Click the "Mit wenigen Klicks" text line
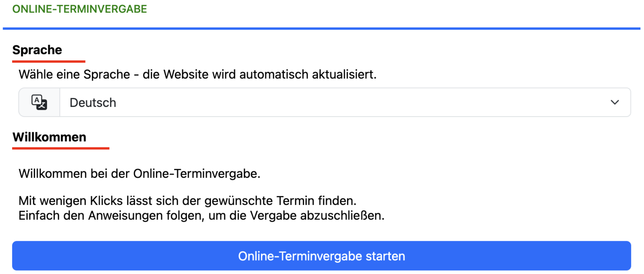 click(x=187, y=201)
